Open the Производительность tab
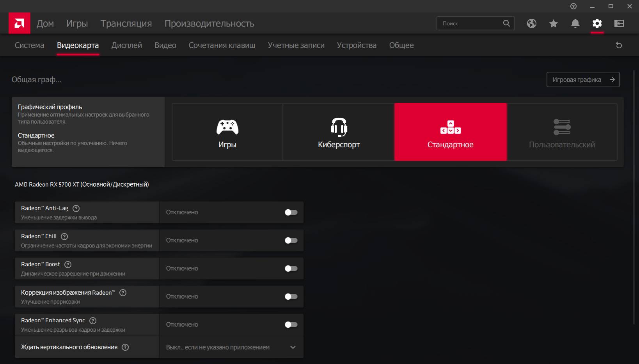 pos(209,23)
